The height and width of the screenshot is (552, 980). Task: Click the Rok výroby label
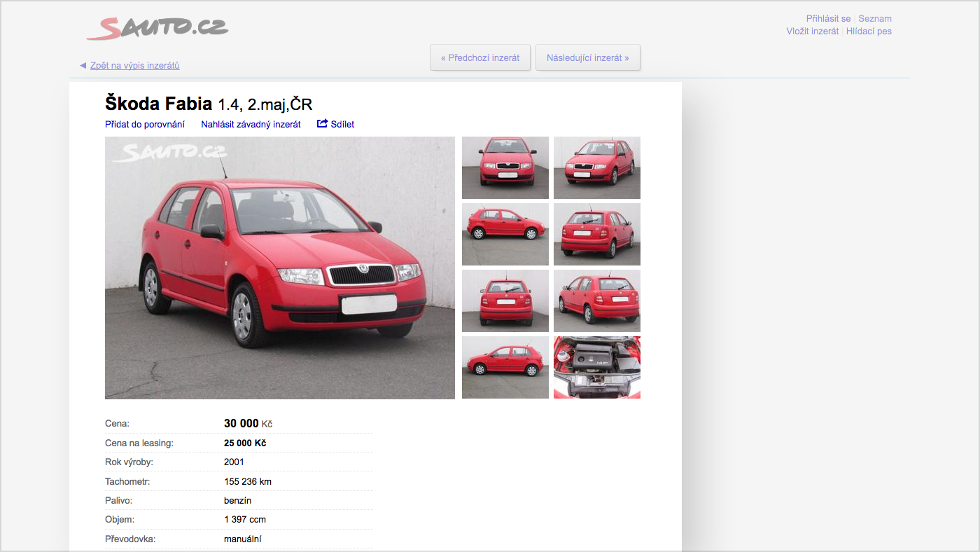[129, 462]
